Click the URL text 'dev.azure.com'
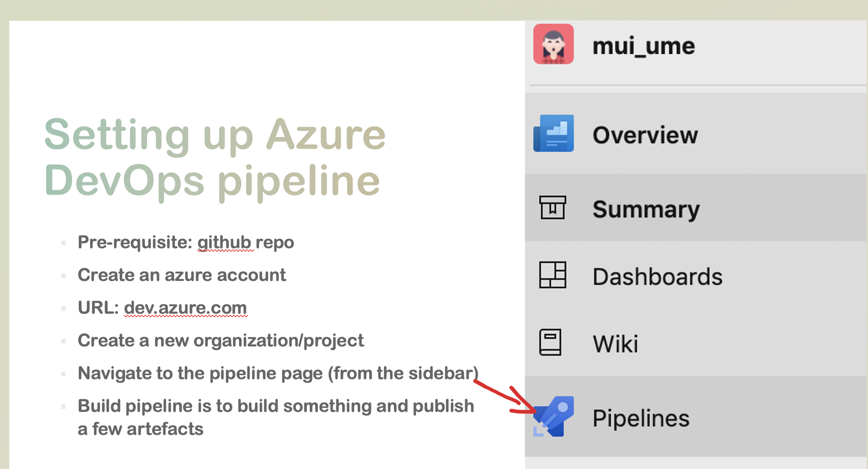868x469 pixels. [185, 308]
